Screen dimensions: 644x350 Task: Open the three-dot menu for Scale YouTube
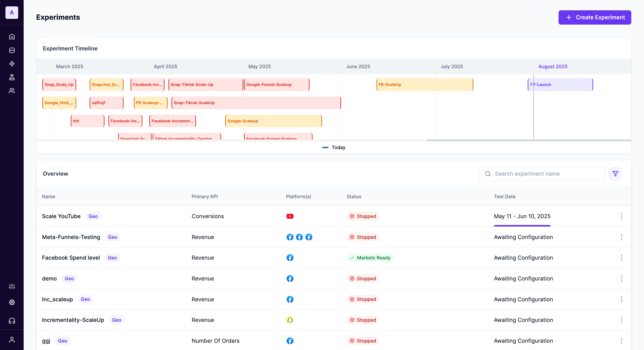click(621, 216)
